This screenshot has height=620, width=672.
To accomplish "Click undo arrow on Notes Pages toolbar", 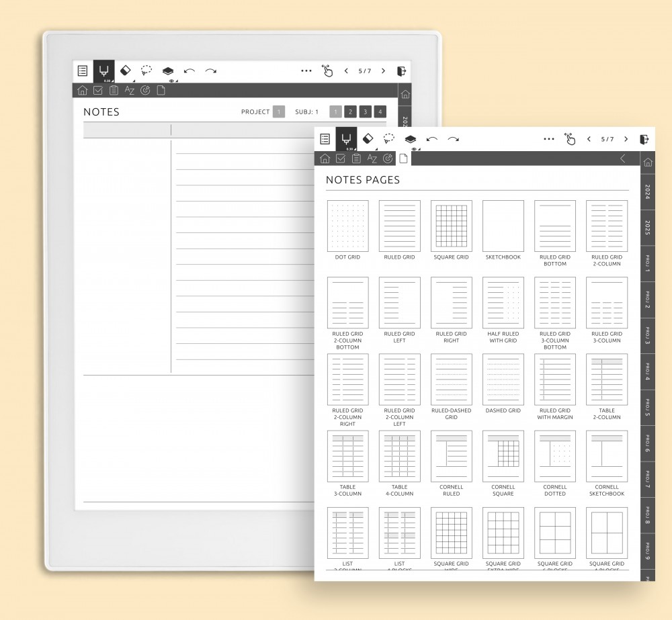I will [x=432, y=139].
